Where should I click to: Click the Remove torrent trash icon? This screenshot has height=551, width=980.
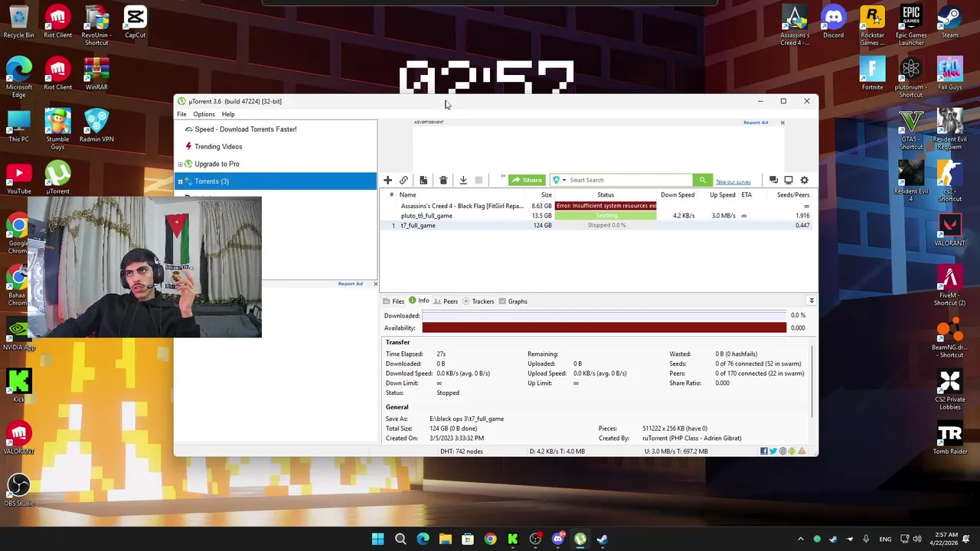443,180
